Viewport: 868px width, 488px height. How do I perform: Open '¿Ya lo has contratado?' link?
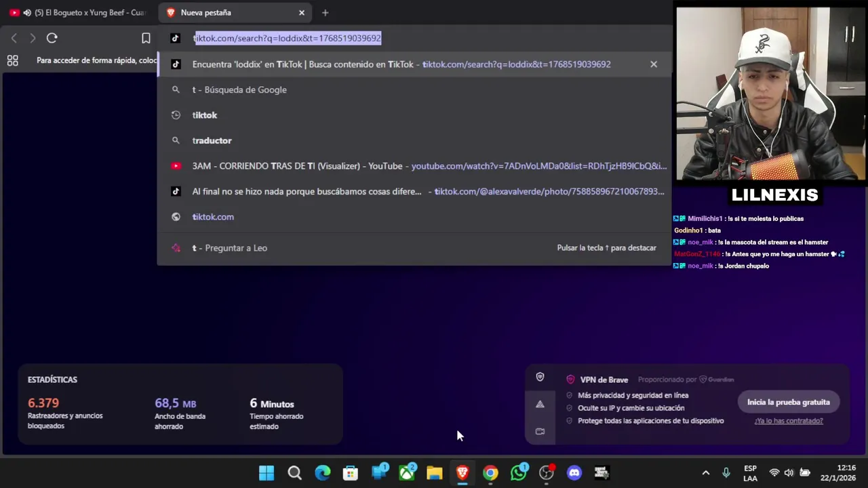[x=789, y=421]
